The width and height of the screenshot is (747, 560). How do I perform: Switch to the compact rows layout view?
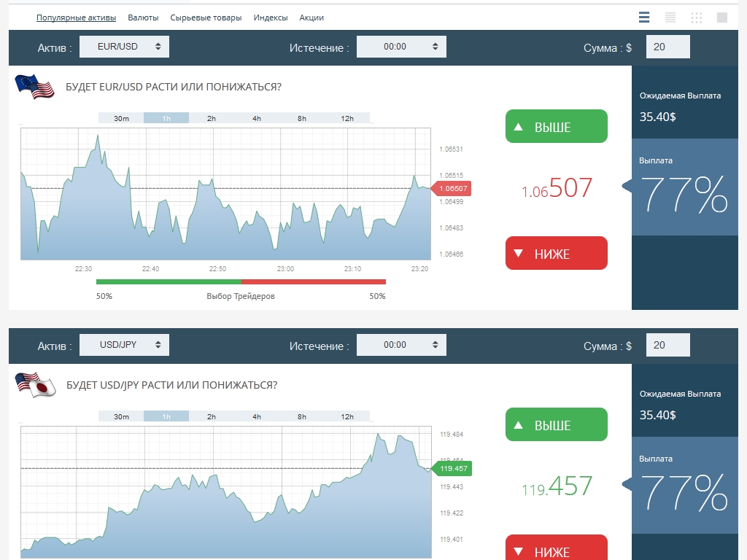point(670,17)
